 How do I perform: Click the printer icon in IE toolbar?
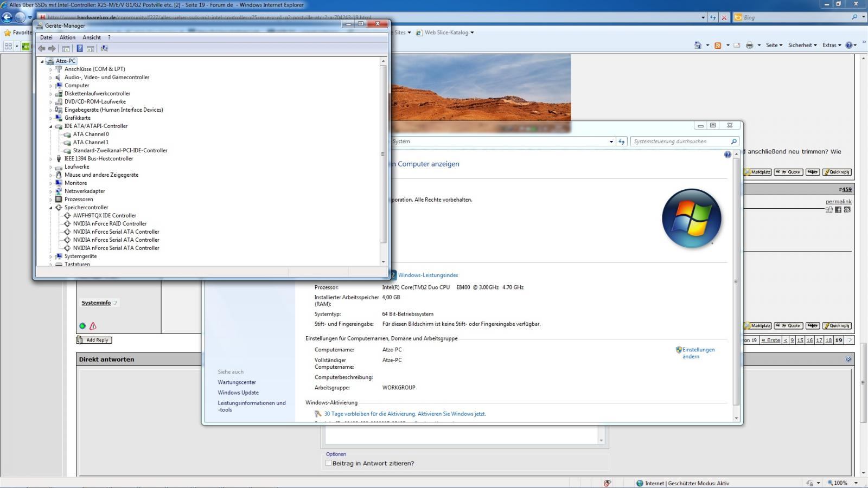coord(749,45)
